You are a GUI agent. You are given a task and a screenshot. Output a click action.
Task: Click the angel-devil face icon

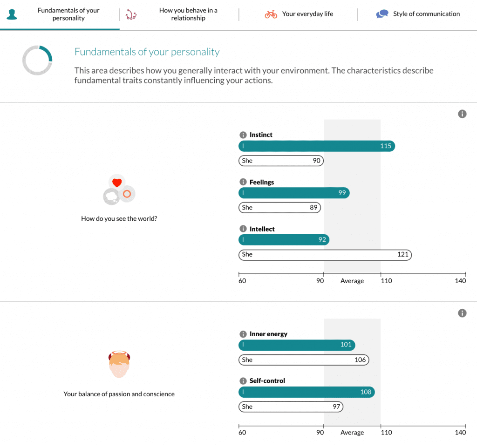tap(119, 364)
